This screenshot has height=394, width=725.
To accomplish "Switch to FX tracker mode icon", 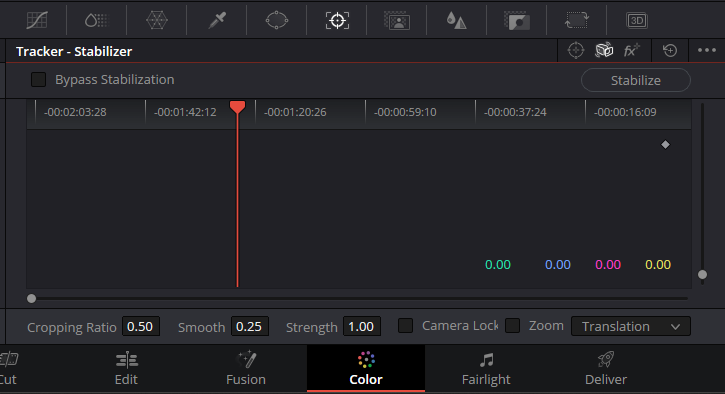I will point(631,50).
